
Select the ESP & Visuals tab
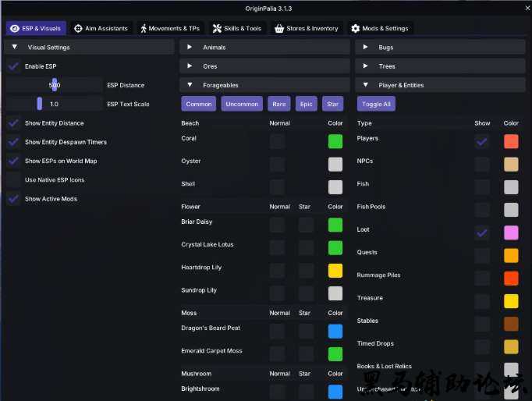(36, 29)
